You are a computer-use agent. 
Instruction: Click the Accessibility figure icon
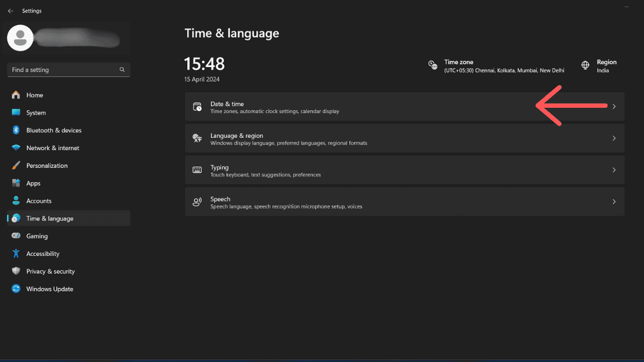pos(16,254)
